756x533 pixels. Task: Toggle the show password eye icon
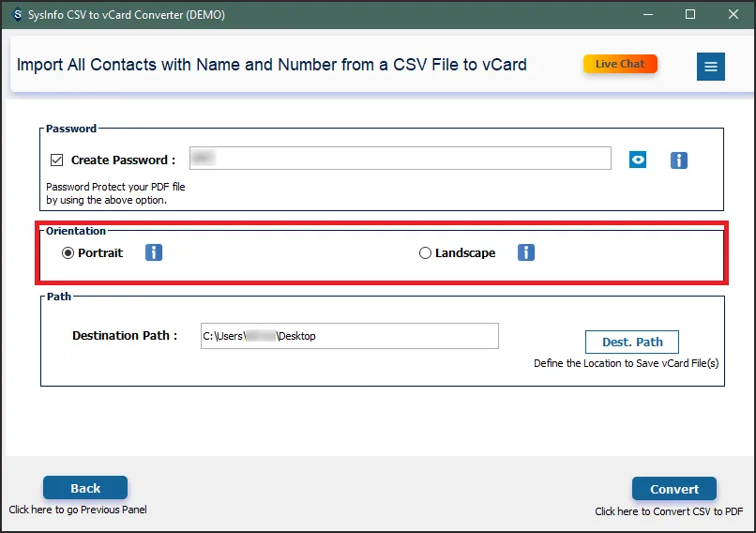pyautogui.click(x=638, y=160)
